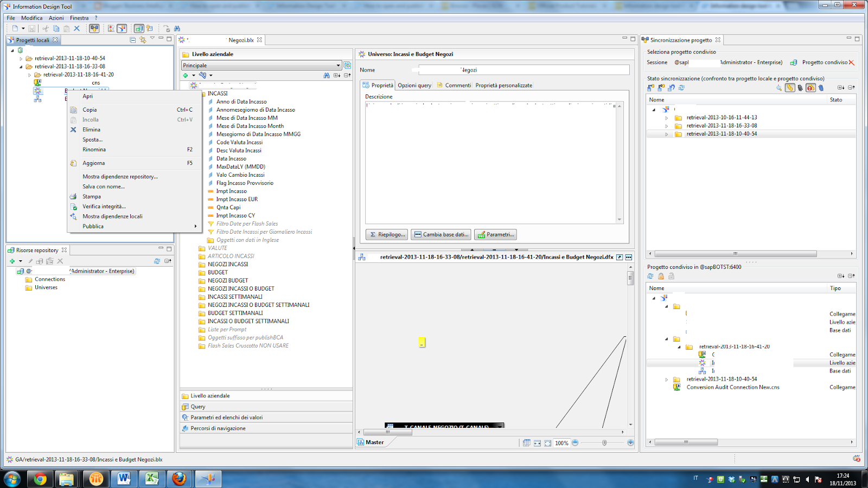
Task: Click the Riepilogo... button
Action: tap(386, 234)
